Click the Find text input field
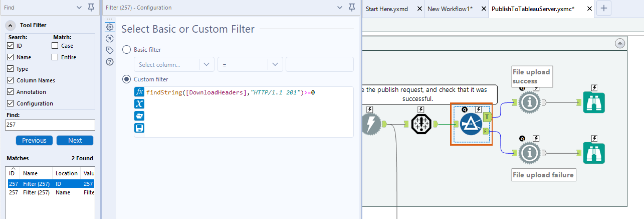This screenshot has width=644, height=219. [50, 125]
